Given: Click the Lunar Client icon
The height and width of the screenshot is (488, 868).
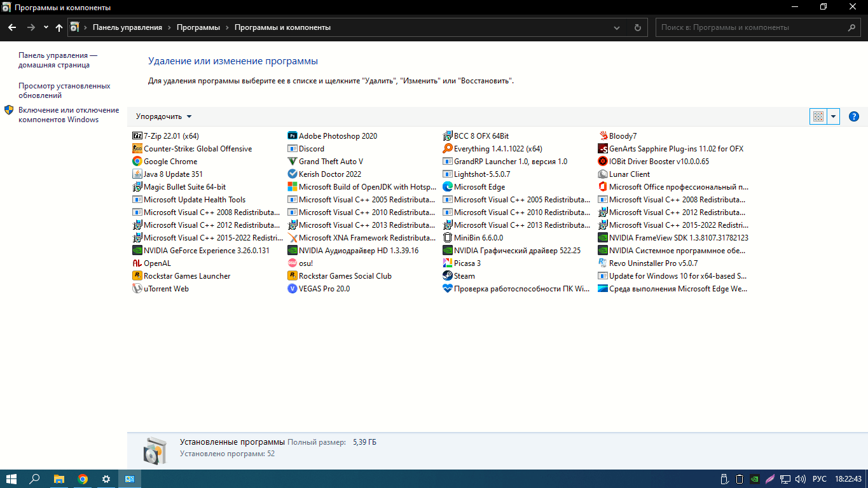Looking at the screenshot, I should 603,174.
